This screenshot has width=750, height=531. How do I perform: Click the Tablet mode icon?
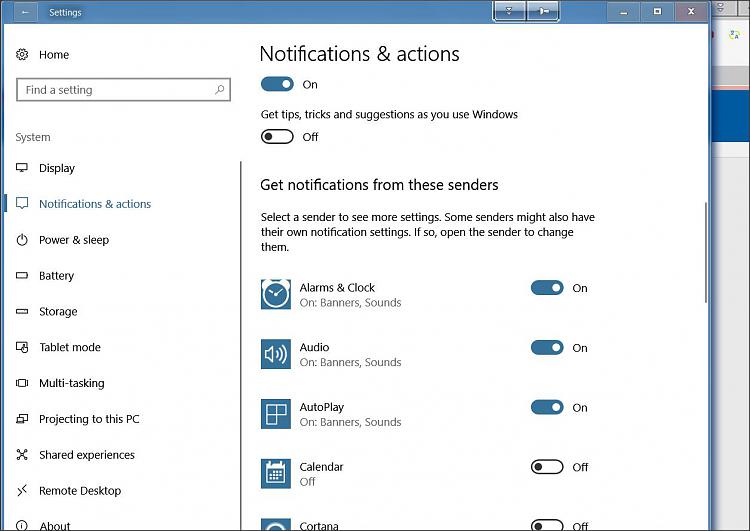(22, 347)
